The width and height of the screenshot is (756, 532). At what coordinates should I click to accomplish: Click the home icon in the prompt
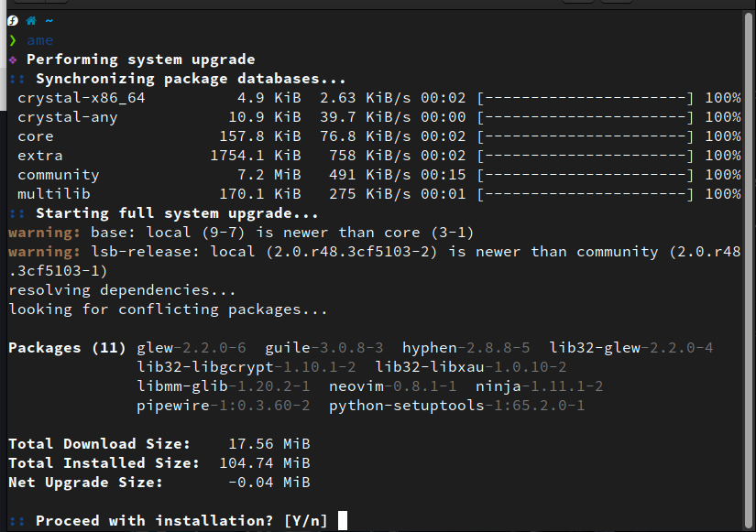31,21
